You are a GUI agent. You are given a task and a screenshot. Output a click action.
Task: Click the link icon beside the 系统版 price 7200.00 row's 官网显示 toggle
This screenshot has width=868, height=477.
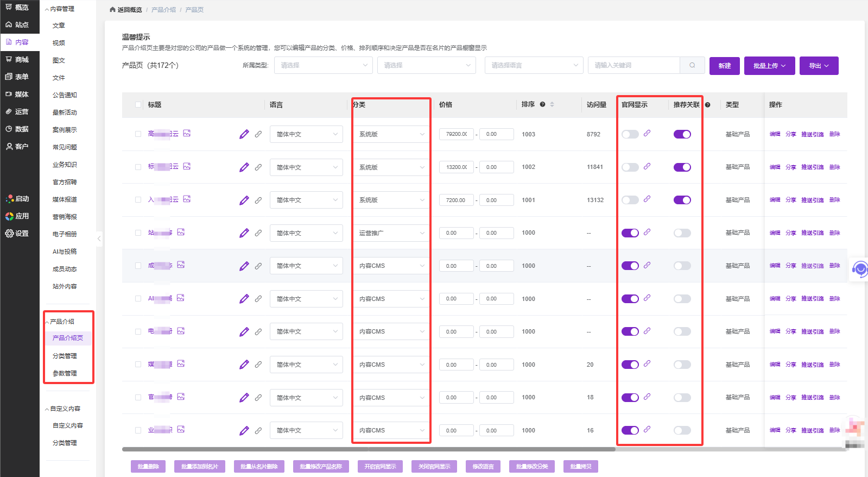pos(647,199)
